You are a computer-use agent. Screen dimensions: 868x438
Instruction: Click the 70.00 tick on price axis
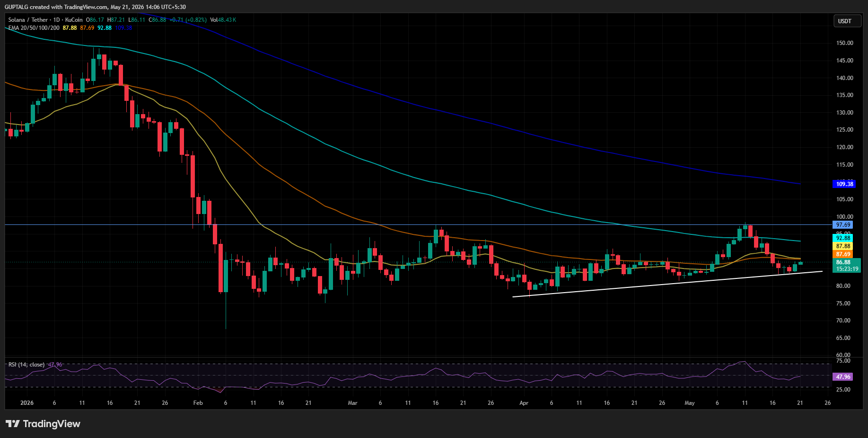(x=843, y=321)
